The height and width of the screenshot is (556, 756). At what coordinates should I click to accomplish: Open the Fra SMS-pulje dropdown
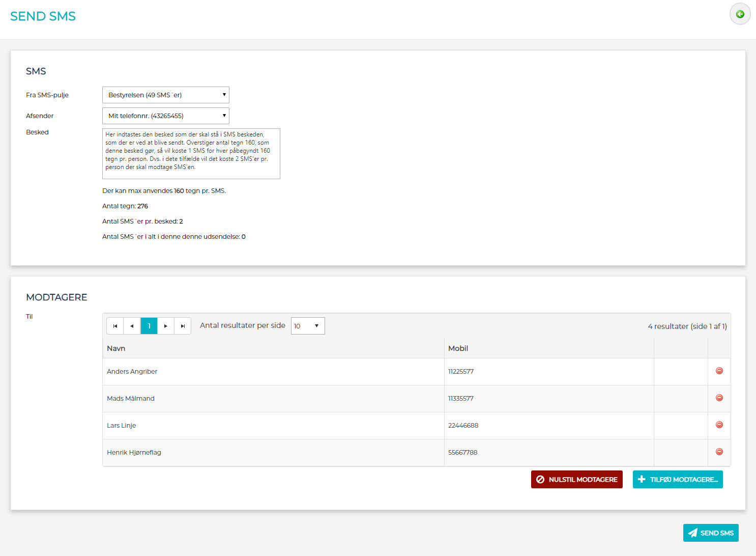[165, 95]
